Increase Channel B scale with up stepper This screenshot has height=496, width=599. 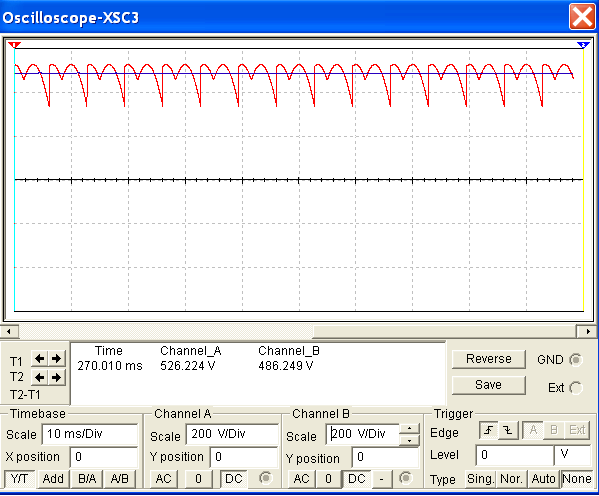click(x=409, y=428)
